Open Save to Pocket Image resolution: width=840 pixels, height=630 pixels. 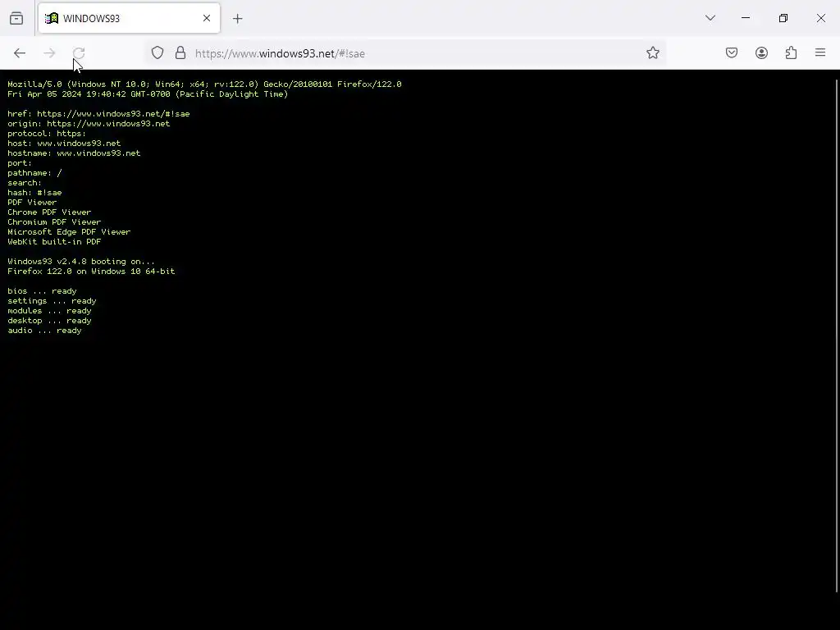[732, 53]
